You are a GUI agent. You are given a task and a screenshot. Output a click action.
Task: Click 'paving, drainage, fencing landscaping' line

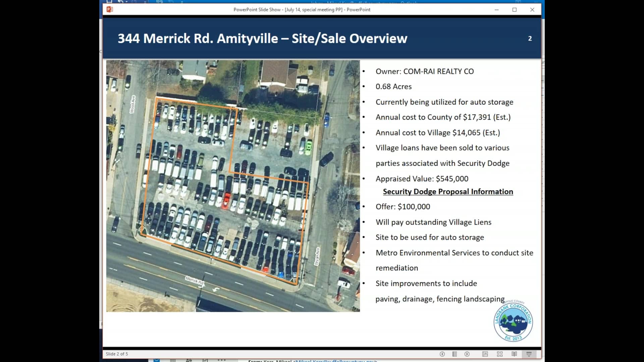click(440, 299)
